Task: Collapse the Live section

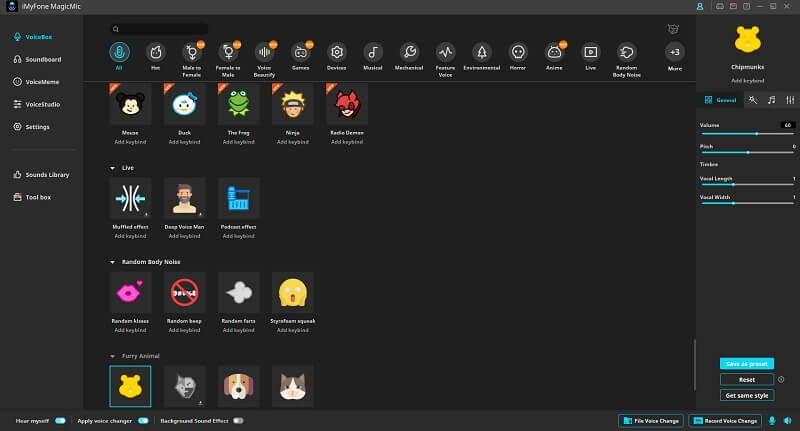Action: click(112, 168)
